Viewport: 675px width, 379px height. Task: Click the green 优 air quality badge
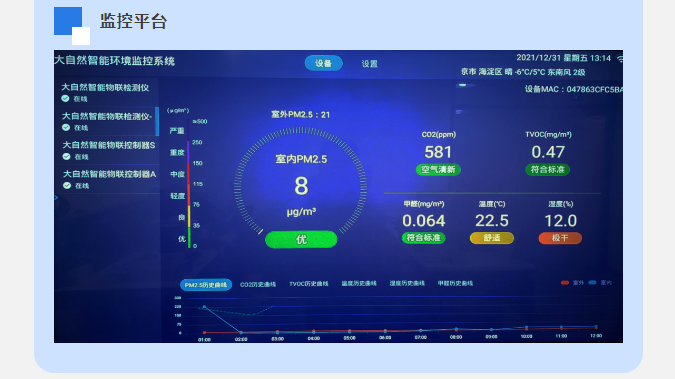click(301, 239)
